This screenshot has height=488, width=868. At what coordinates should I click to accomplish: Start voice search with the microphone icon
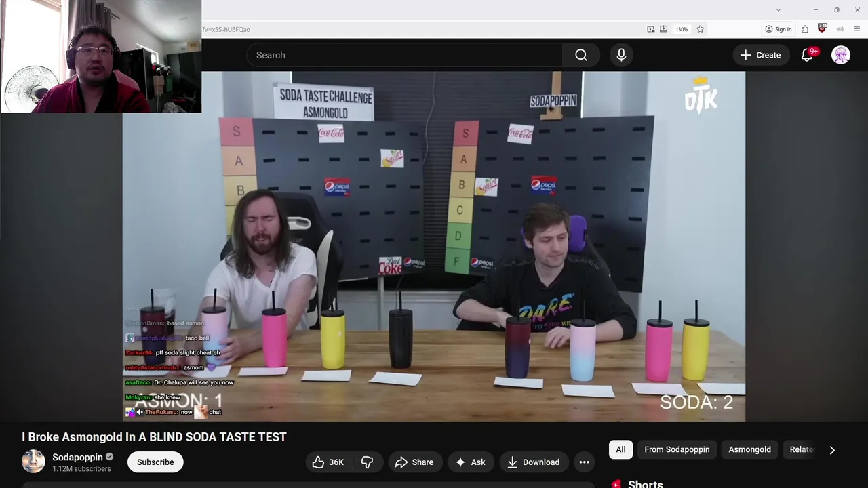621,55
